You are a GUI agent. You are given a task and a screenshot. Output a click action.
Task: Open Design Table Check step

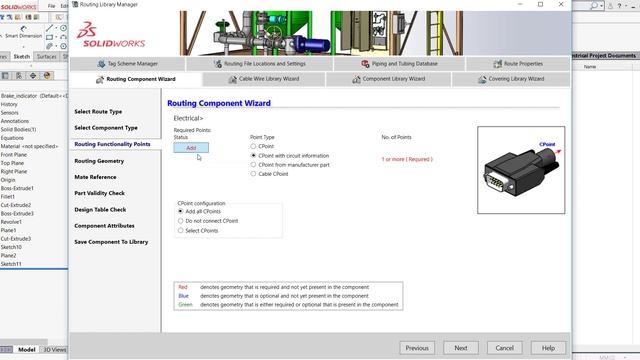100,209
